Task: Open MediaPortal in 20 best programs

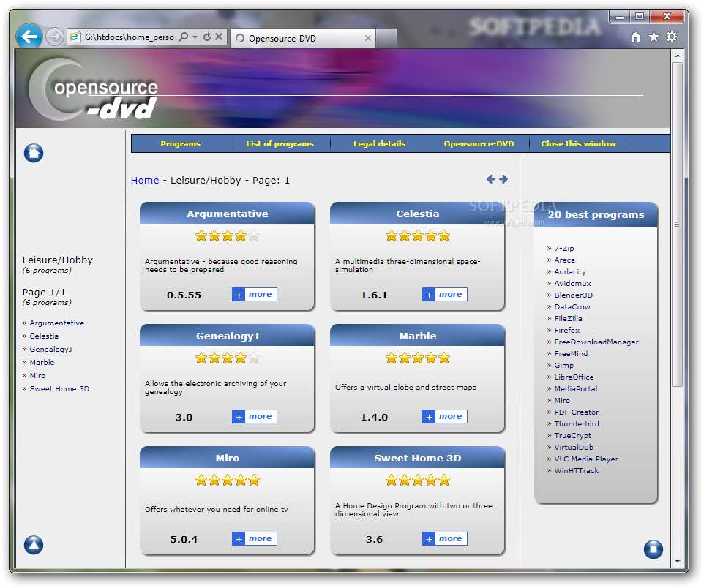Action: point(576,388)
